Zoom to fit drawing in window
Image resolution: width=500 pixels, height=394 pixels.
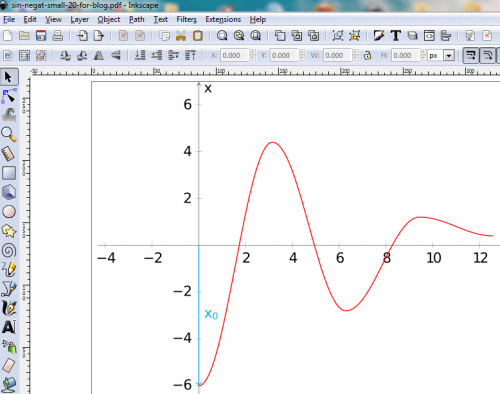[239, 36]
